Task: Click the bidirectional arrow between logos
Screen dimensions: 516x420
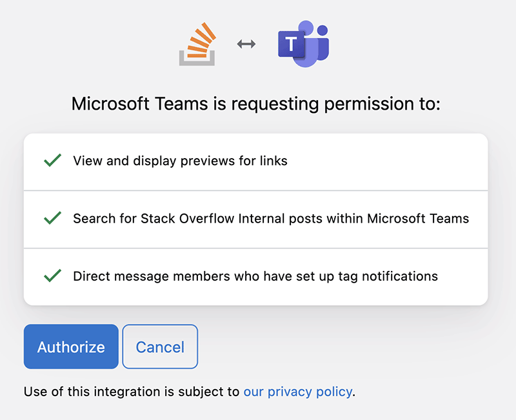Action: [246, 44]
